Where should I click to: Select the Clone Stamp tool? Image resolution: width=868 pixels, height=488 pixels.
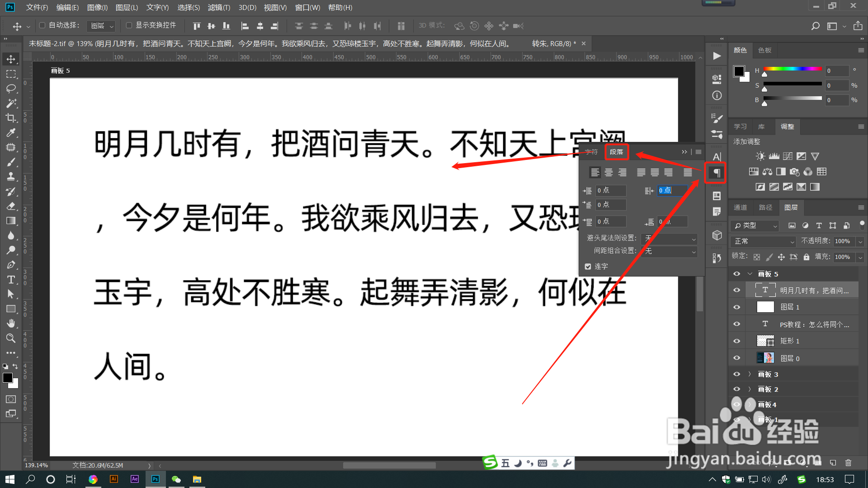pyautogui.click(x=11, y=177)
